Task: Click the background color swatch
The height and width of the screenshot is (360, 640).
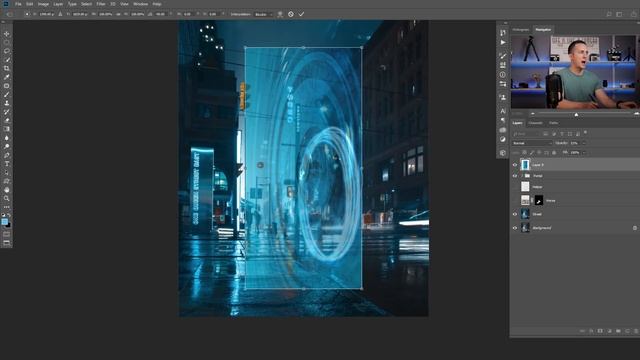Action: coord(9,225)
